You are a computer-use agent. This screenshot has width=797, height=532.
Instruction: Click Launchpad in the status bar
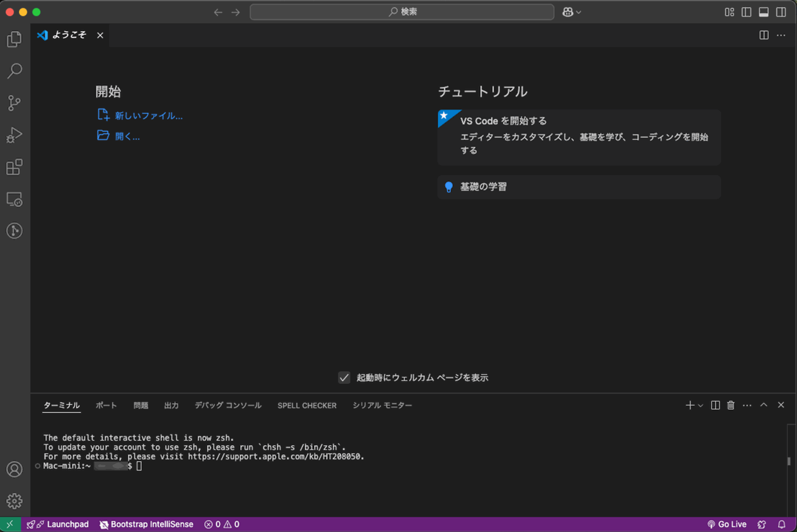pyautogui.click(x=58, y=524)
